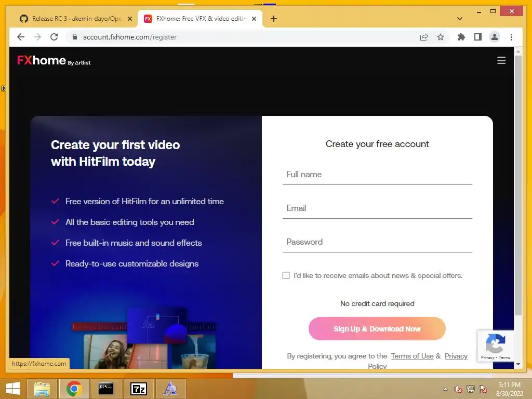Open the FXhome hamburger menu
The height and width of the screenshot is (399, 532).
pos(501,60)
